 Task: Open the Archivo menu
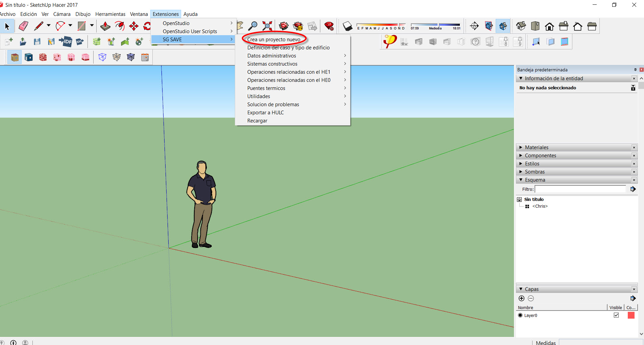[x=7, y=14]
